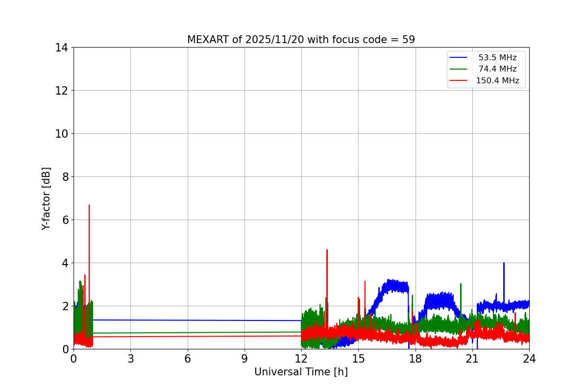
Task: Click the blue spike peak near 22.7 h
Action: click(504, 263)
